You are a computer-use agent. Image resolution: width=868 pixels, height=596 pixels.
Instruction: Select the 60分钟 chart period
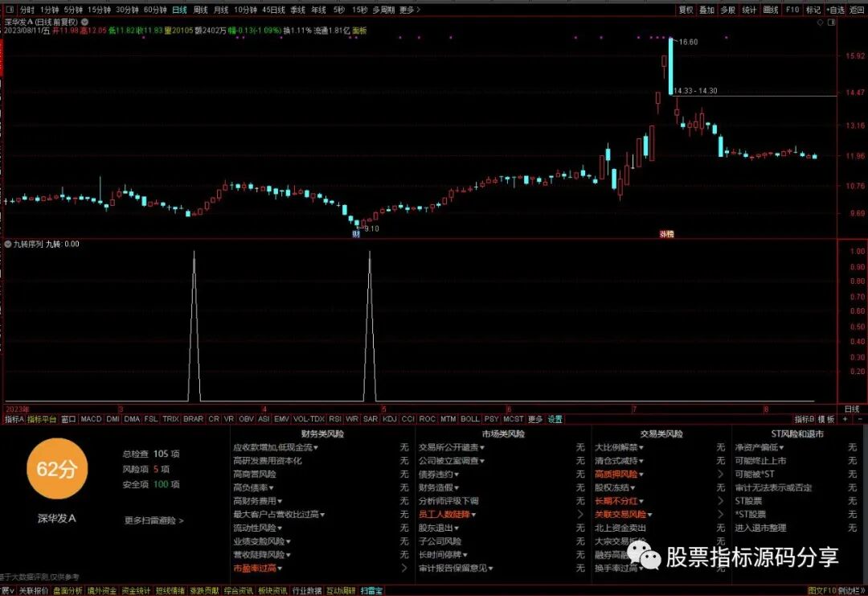(155, 10)
